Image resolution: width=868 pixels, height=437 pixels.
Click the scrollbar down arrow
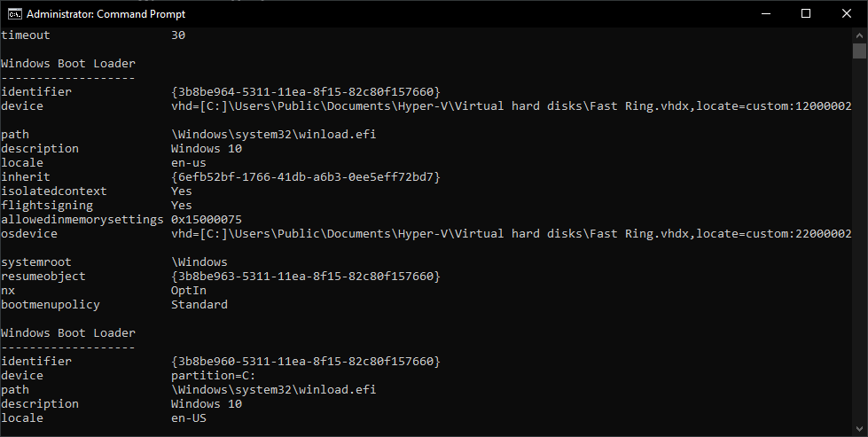coord(859,429)
